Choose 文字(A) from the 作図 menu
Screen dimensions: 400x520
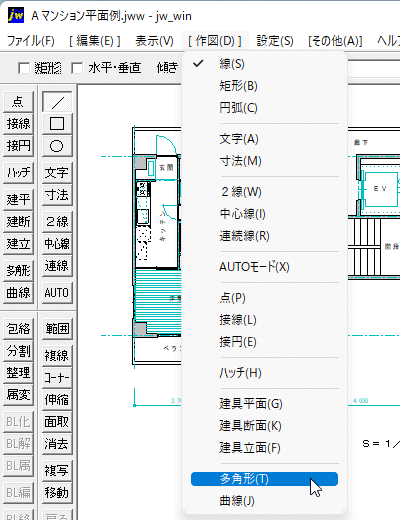[264, 139]
